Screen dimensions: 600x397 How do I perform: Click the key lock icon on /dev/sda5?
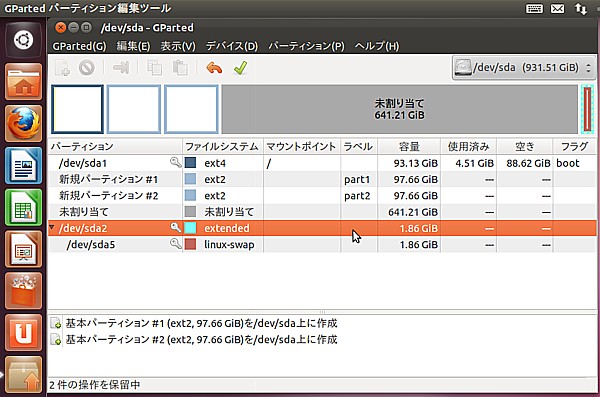pyautogui.click(x=176, y=243)
